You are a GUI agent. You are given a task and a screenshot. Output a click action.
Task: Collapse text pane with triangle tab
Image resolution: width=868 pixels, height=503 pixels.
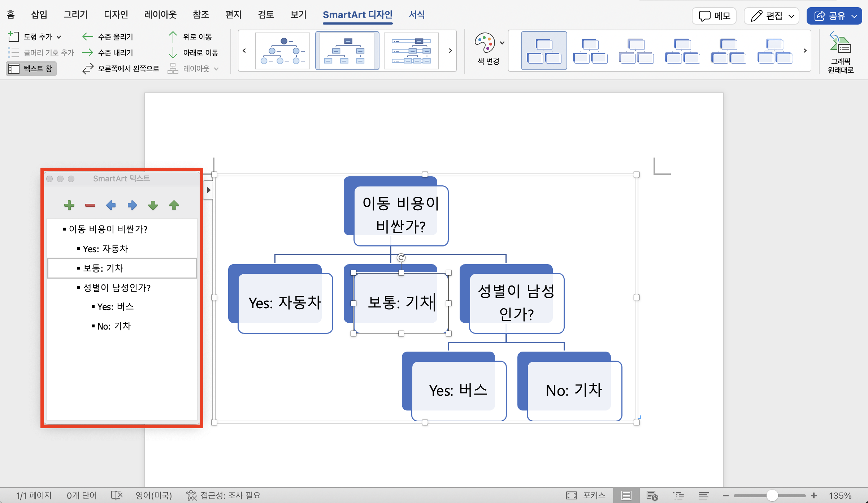tap(208, 190)
